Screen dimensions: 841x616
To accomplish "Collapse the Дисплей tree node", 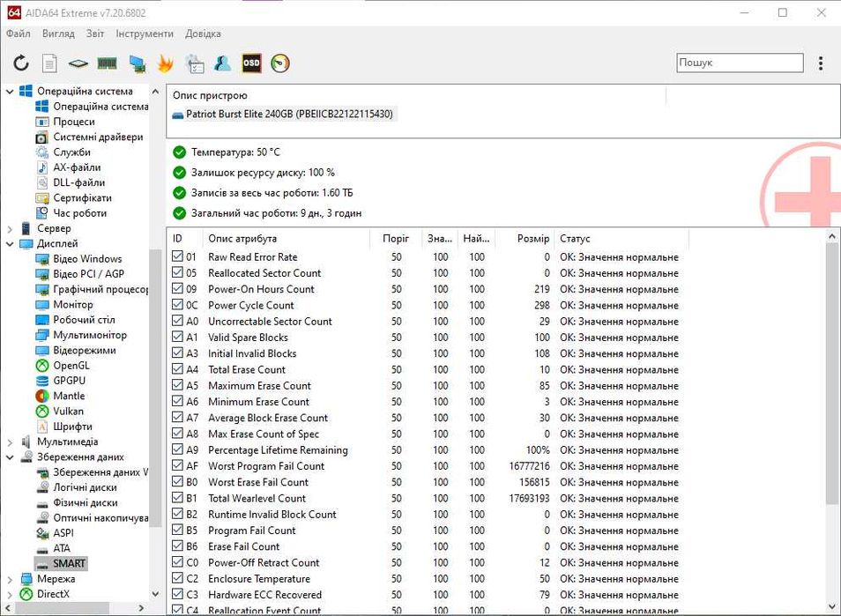I will 10,244.
